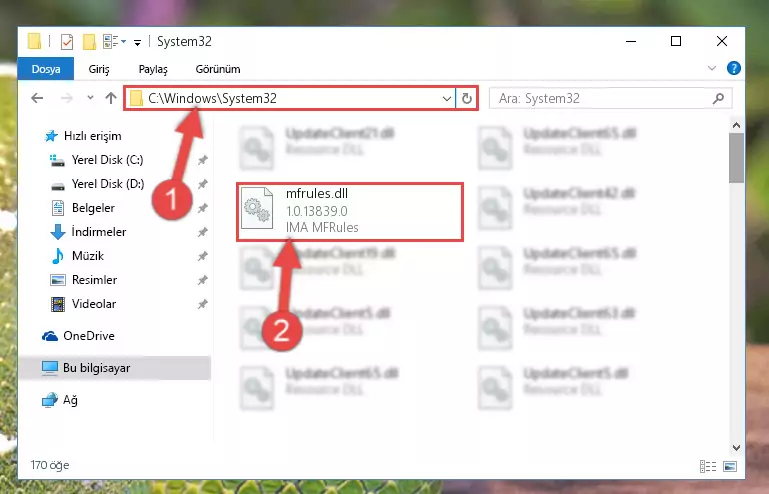769x494 pixels.
Task: Go up one folder level
Action: [x=111, y=98]
